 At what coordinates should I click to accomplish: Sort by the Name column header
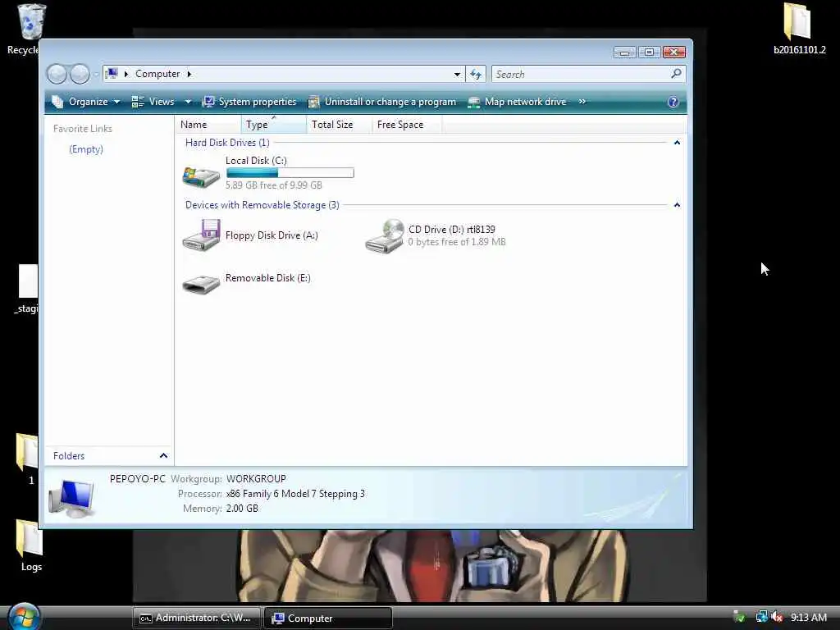[x=208, y=125]
